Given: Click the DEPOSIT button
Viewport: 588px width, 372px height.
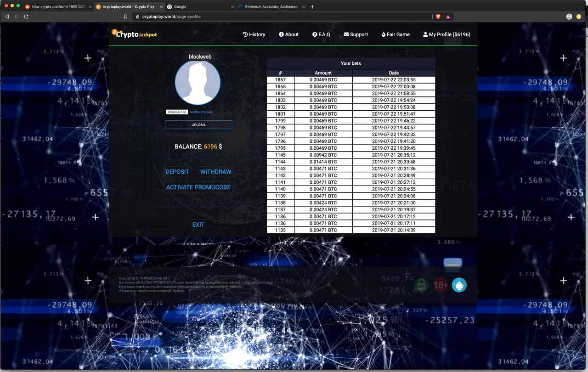Looking at the screenshot, I should pyautogui.click(x=177, y=172).
